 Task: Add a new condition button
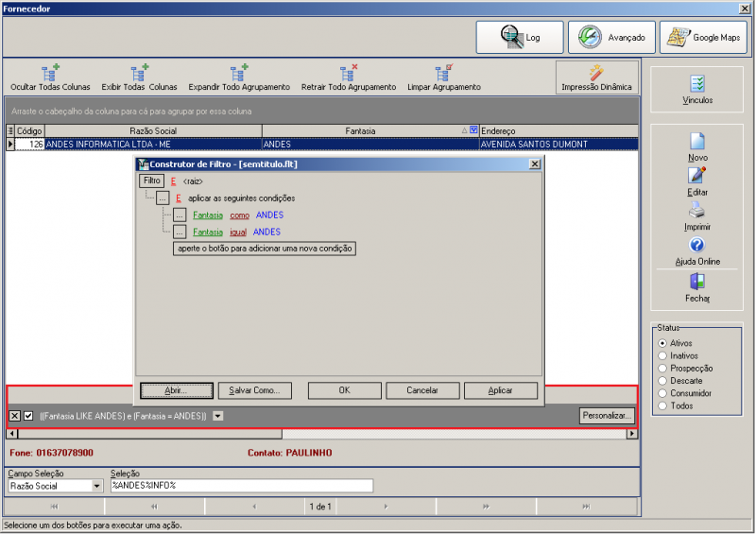click(x=265, y=249)
